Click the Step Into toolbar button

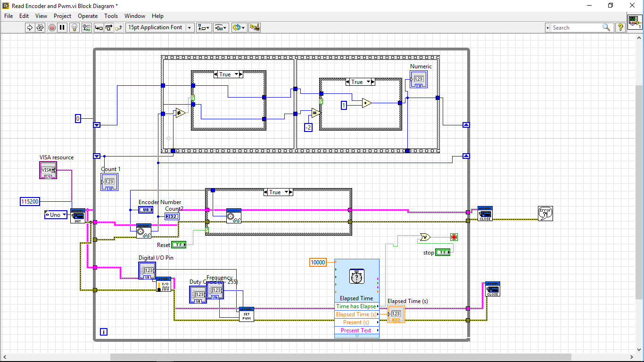click(99, 27)
